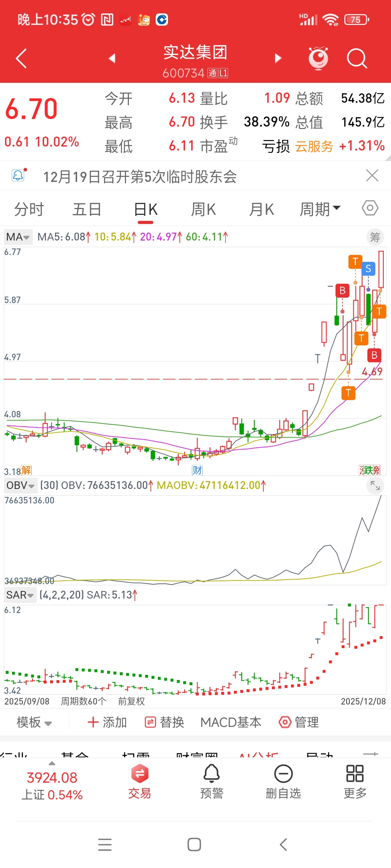
Task: Tap 周期数60个 label
Action: [x=83, y=701]
